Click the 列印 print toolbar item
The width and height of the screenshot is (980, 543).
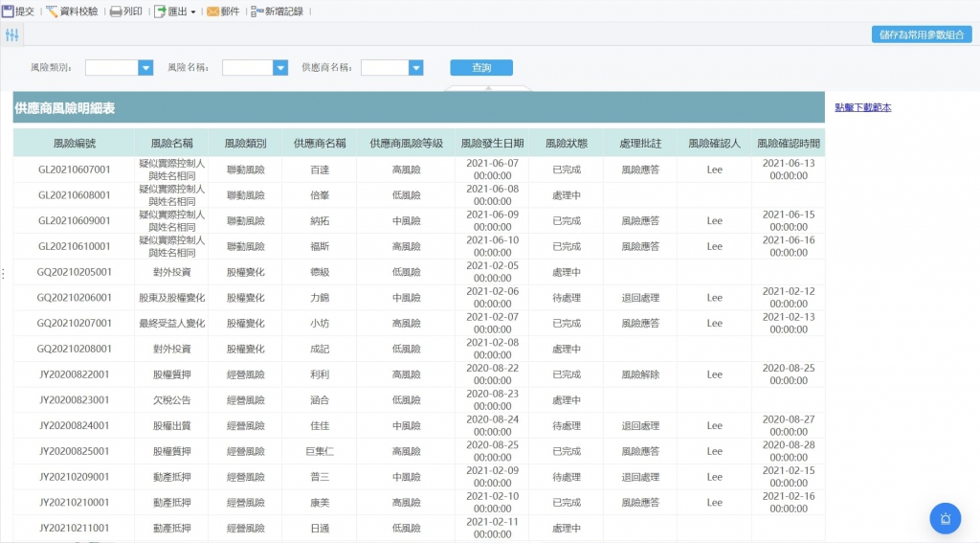126,11
